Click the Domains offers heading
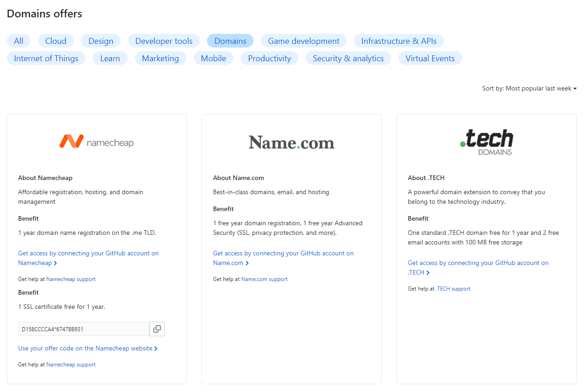 pos(44,14)
